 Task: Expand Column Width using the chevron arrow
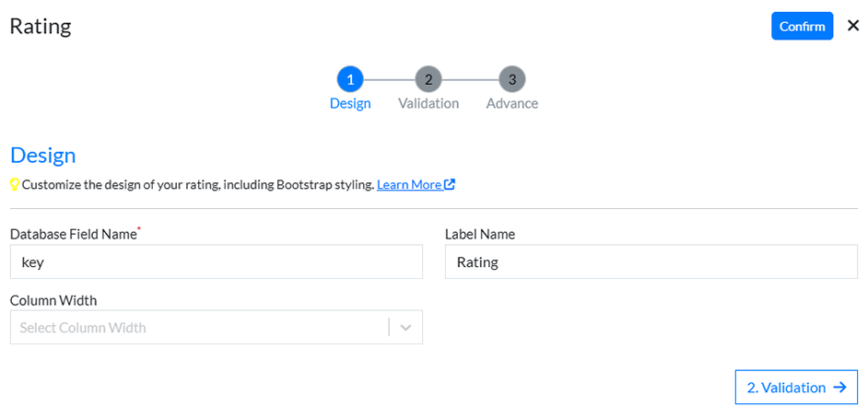tap(406, 327)
